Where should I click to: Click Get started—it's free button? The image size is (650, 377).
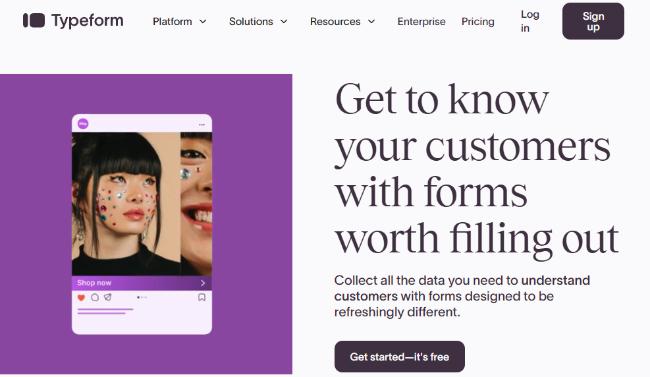400,357
